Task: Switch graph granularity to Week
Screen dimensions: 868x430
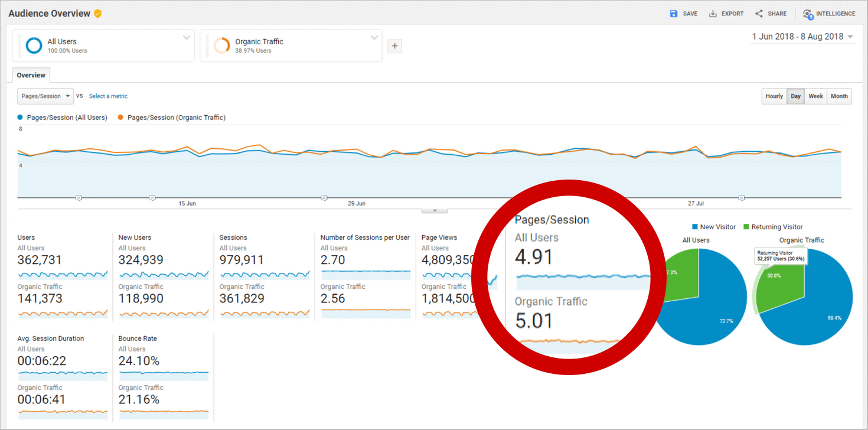Action: tap(815, 96)
